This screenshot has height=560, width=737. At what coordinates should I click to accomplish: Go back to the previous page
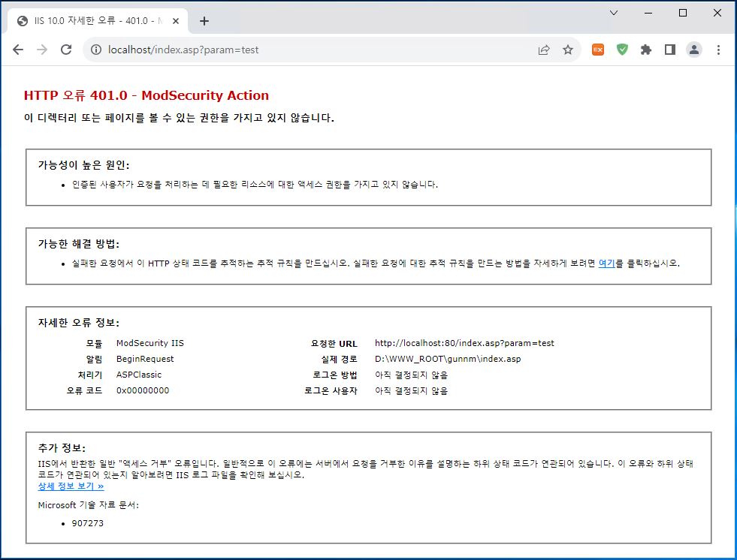pos(18,50)
